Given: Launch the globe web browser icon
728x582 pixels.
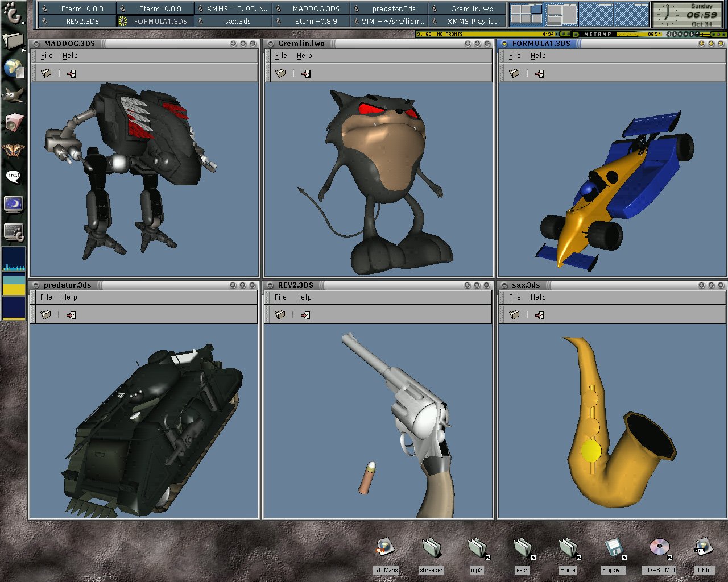Looking at the screenshot, I should (x=13, y=69).
